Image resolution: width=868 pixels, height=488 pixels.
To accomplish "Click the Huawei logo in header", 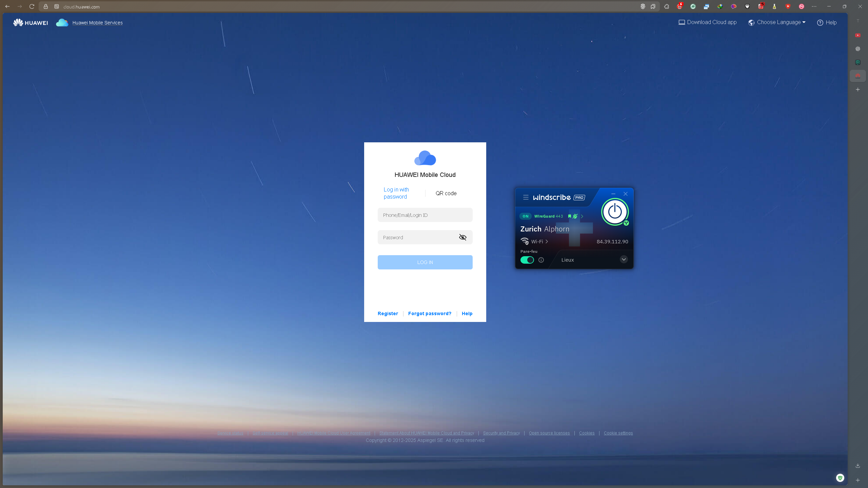I will [x=31, y=23].
